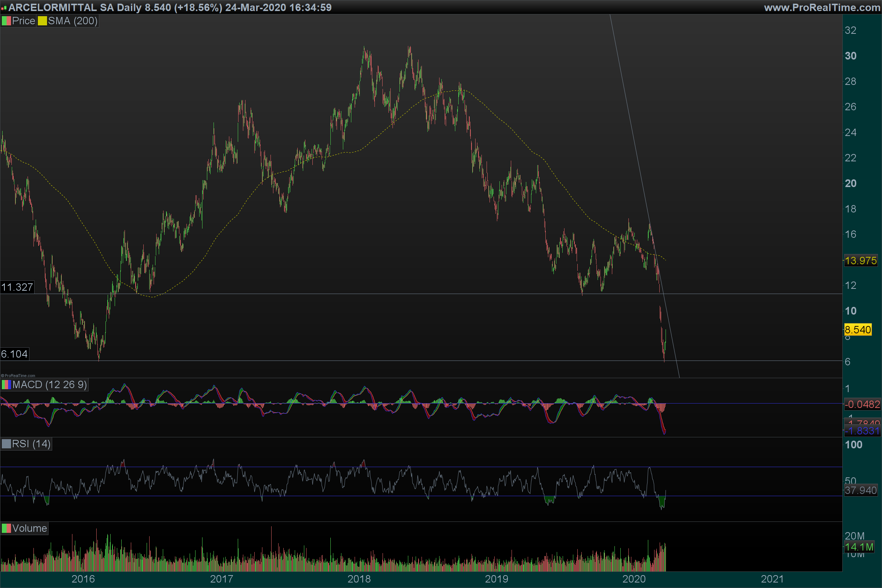Click the Price legend label
This screenshot has width=882, height=588.
pos(23,21)
